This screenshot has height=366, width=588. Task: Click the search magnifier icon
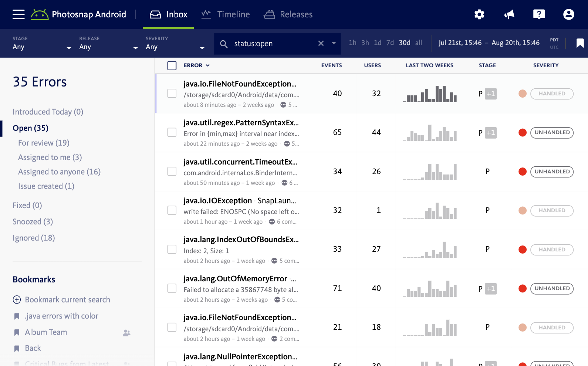click(x=224, y=44)
